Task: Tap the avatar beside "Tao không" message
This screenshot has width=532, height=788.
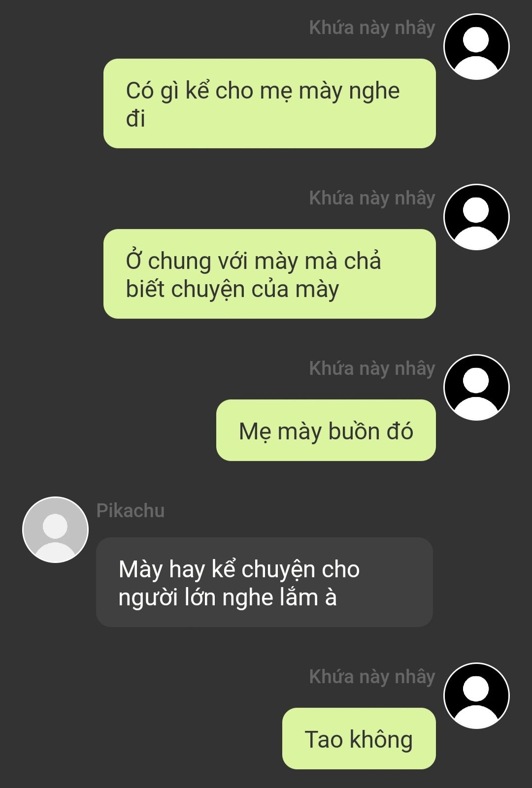Action: pos(476,696)
